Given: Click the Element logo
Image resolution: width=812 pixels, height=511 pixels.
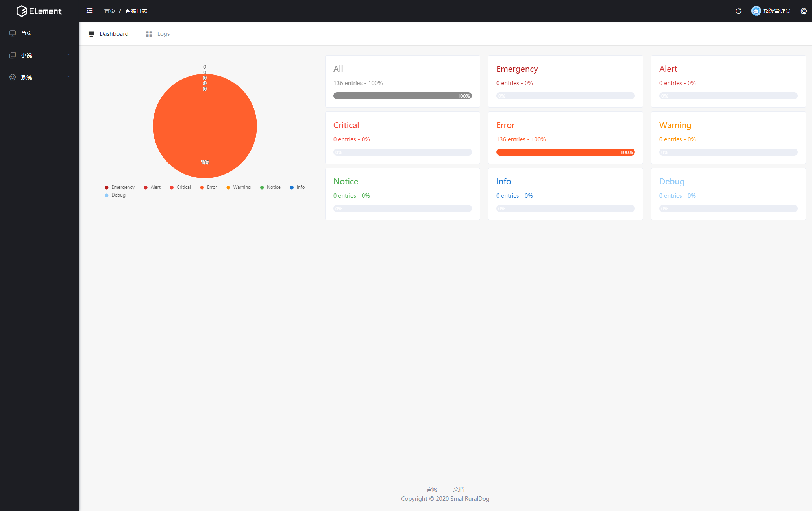Looking at the screenshot, I should tap(39, 11).
